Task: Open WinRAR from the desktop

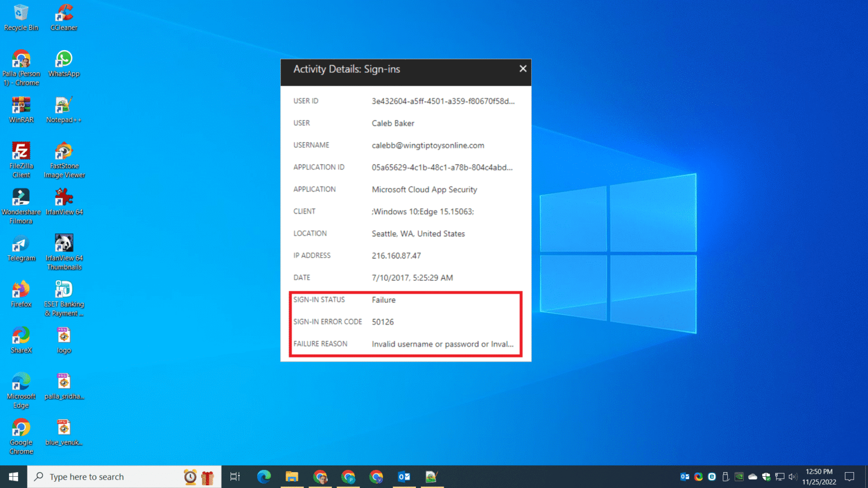Action: coord(21,104)
